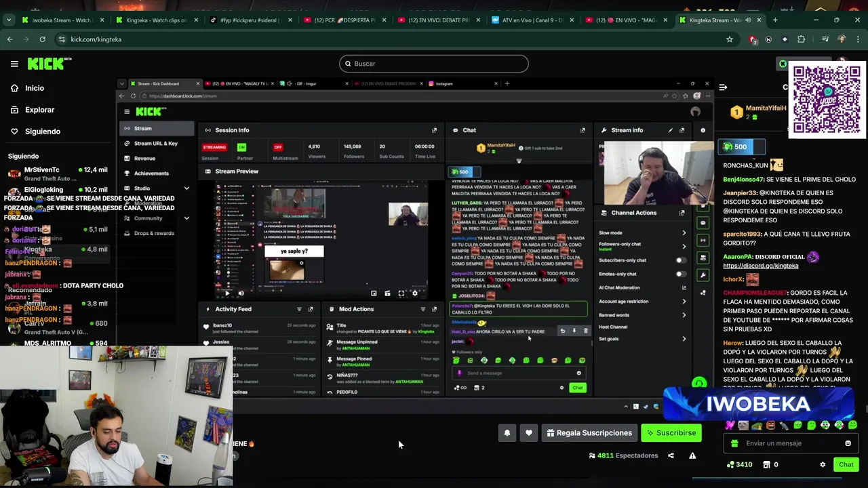The height and width of the screenshot is (488, 868).
Task: Click the MamitaYifaiH pinned gifter name
Action: (766, 108)
